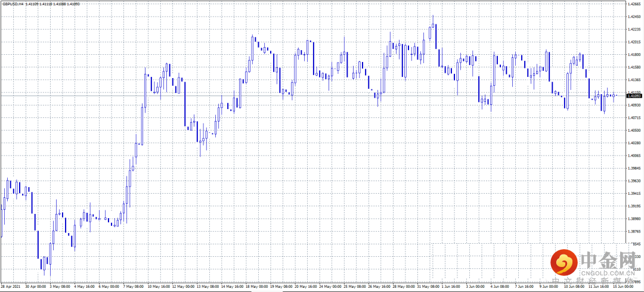Image resolution: width=644 pixels, height=292 pixels.
Task: Click the 28 Apr 2021 date label
Action: coord(11,286)
